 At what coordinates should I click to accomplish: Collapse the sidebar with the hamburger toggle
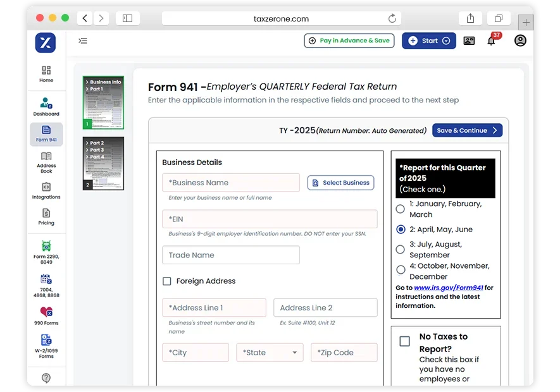click(x=83, y=40)
